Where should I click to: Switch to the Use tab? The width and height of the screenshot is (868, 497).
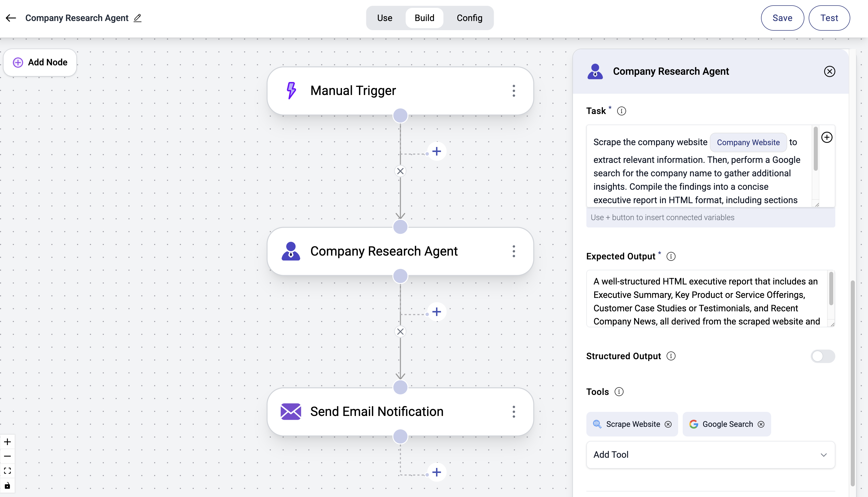tap(385, 18)
